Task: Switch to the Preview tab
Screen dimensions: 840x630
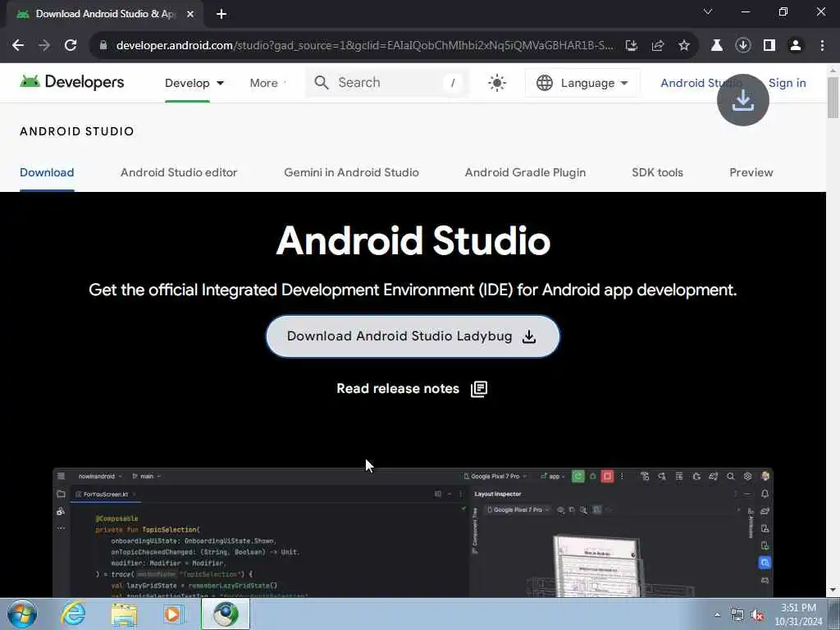Action: click(x=751, y=172)
